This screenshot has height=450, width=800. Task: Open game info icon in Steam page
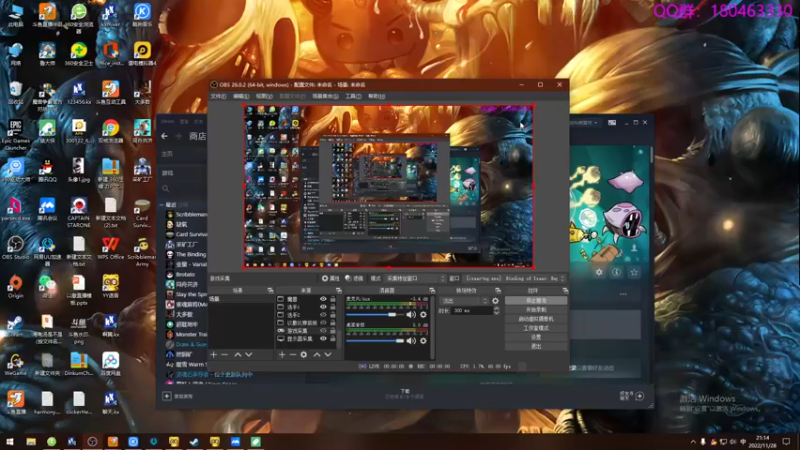[616, 272]
